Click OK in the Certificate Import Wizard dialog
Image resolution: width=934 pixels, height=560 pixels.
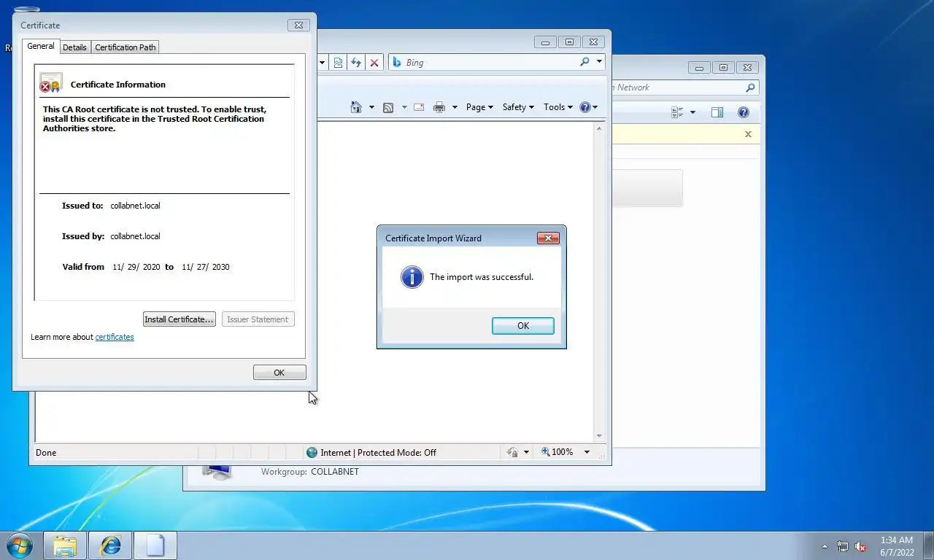(523, 326)
